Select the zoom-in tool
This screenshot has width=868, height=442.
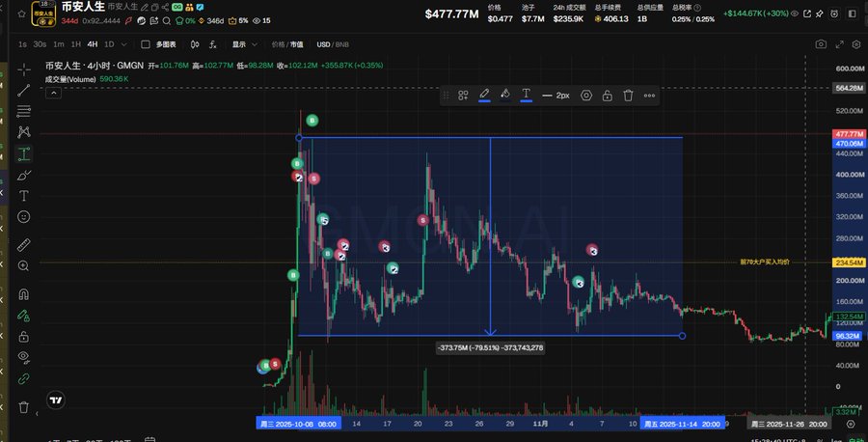pos(24,265)
